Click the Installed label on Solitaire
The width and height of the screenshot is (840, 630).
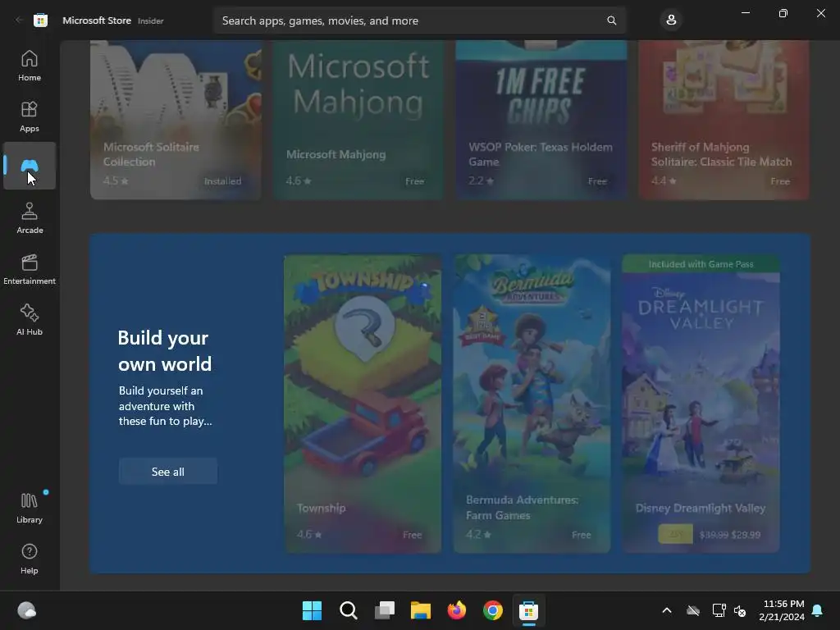222,181
